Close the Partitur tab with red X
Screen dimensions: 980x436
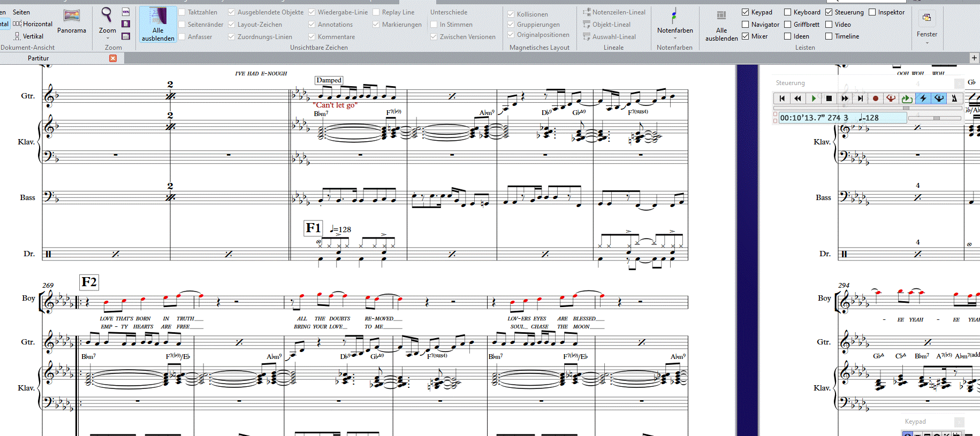pos(113,58)
